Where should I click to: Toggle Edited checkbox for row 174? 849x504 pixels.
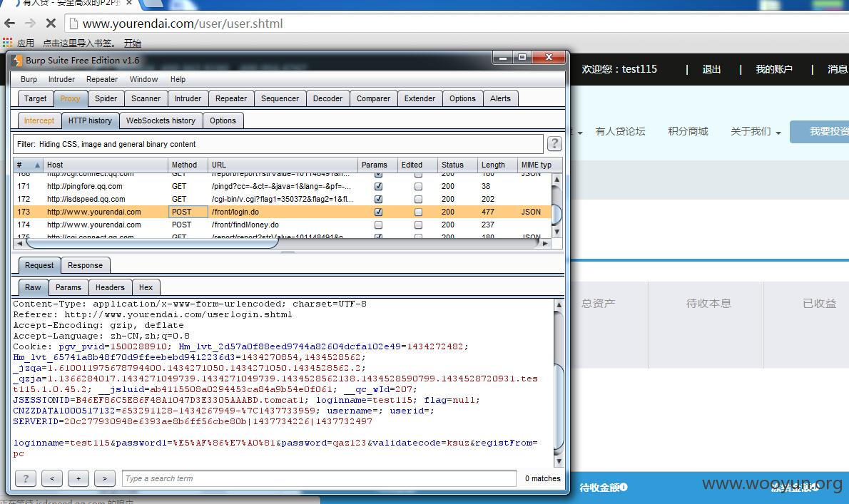click(418, 225)
